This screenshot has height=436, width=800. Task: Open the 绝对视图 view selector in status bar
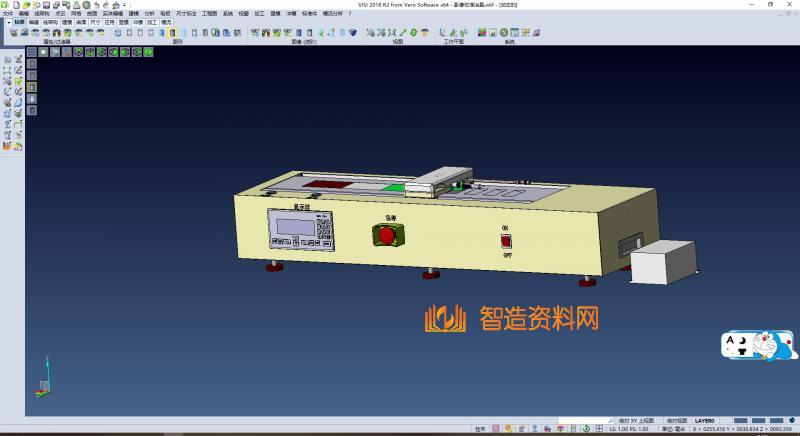[x=676, y=420]
